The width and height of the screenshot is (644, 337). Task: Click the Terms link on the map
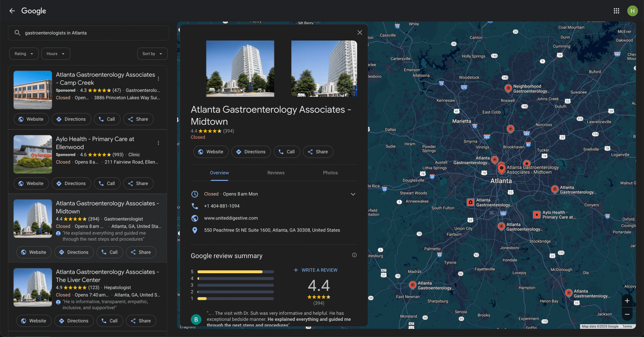click(x=627, y=327)
